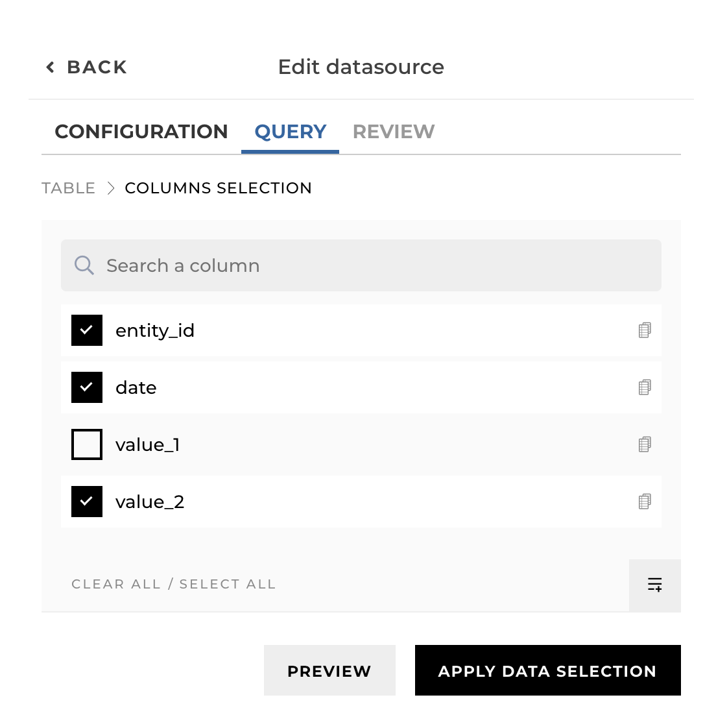Open the Review tab
The height and width of the screenshot is (728, 716).
(394, 132)
